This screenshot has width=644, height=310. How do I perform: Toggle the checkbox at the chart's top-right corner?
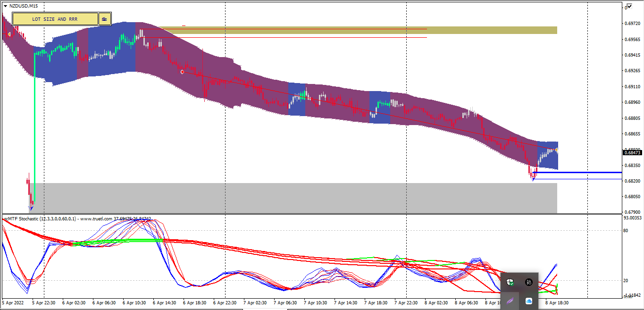tap(629, 6)
